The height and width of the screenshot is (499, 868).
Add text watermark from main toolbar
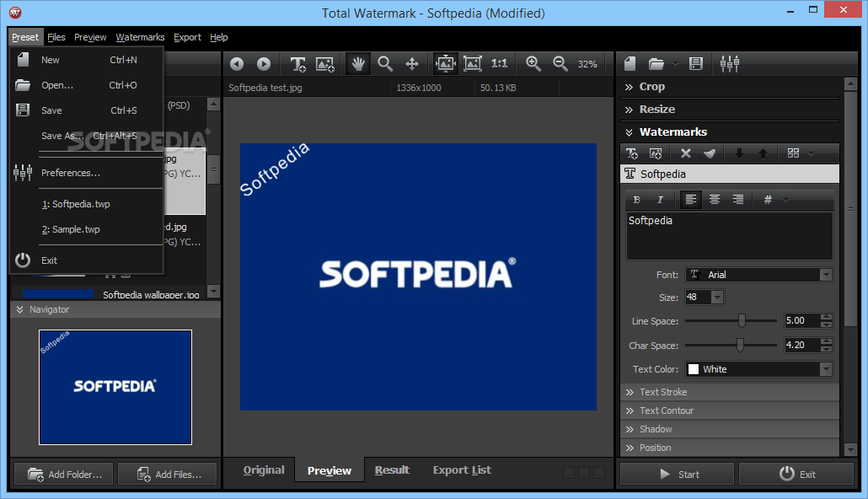297,64
